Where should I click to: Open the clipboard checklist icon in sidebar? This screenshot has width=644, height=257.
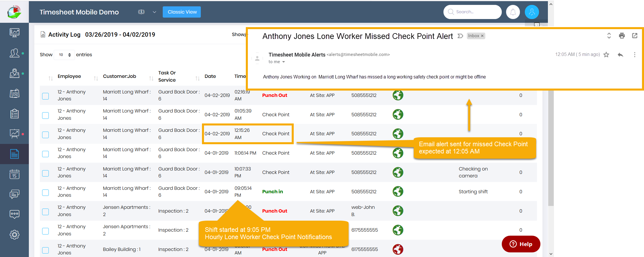[14, 114]
